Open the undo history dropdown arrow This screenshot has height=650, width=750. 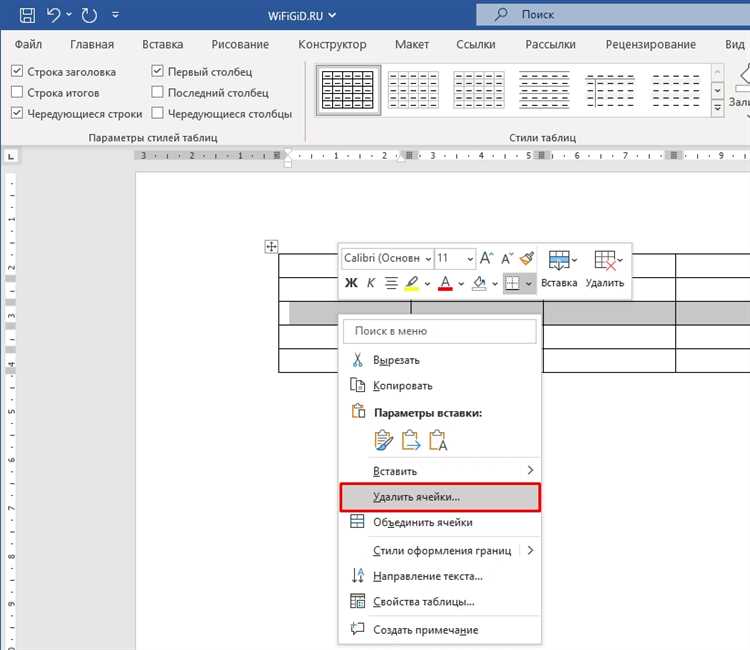pyautogui.click(x=69, y=15)
